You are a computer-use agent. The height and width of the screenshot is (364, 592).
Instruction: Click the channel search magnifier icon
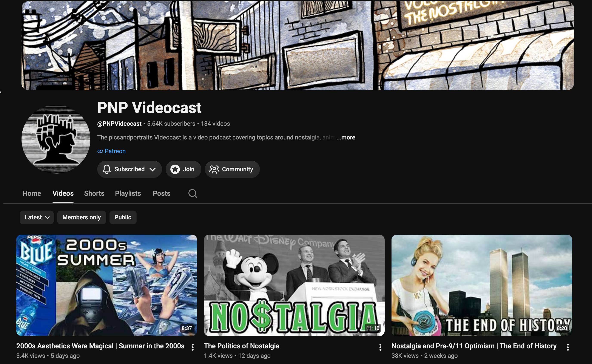pos(193,193)
